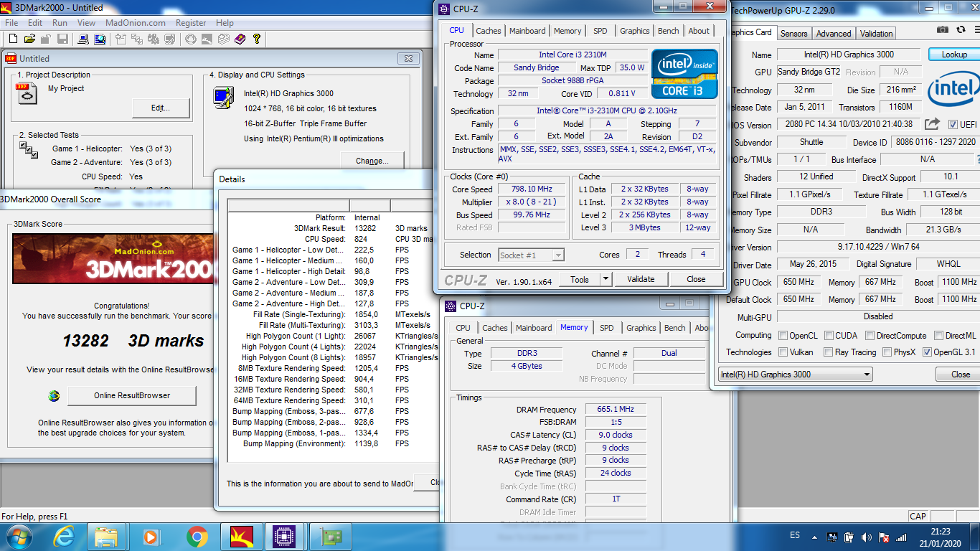Toggle the CUDA checkbox in GPU-Z
The width and height of the screenshot is (980, 551).
click(829, 335)
